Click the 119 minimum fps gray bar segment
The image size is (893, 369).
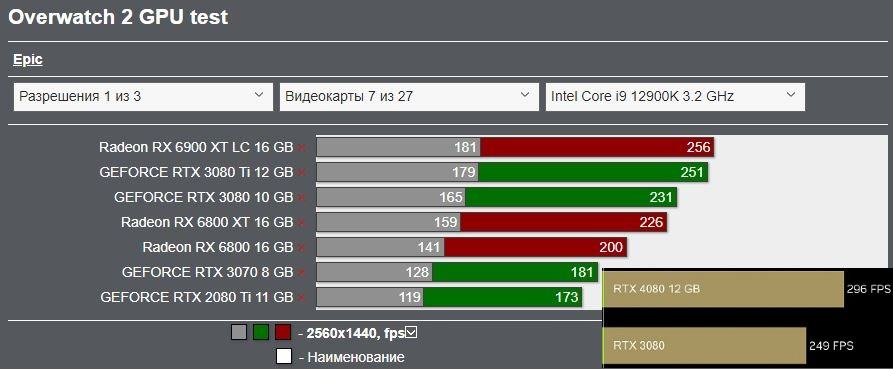[x=370, y=298]
